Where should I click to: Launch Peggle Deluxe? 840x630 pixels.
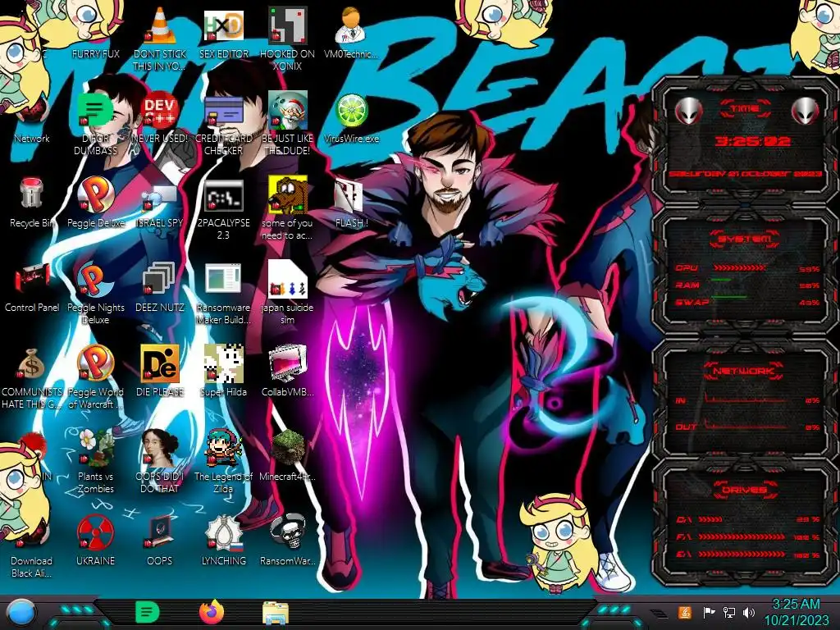pyautogui.click(x=95, y=194)
